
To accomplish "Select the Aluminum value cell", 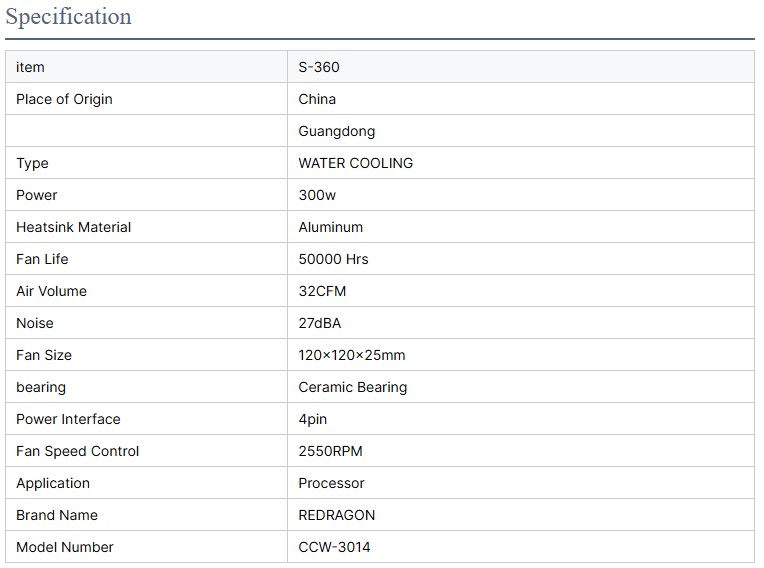I will point(330,227).
